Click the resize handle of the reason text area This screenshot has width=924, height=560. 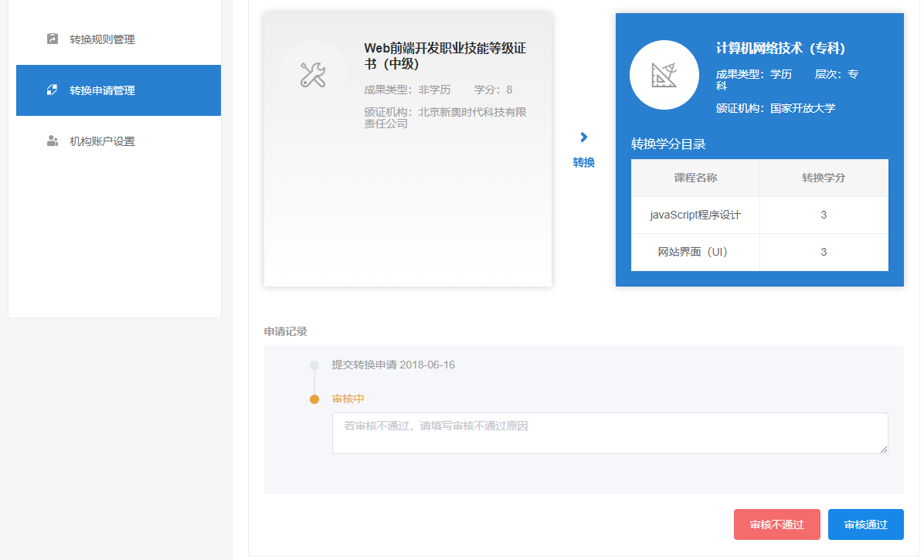tap(883, 450)
